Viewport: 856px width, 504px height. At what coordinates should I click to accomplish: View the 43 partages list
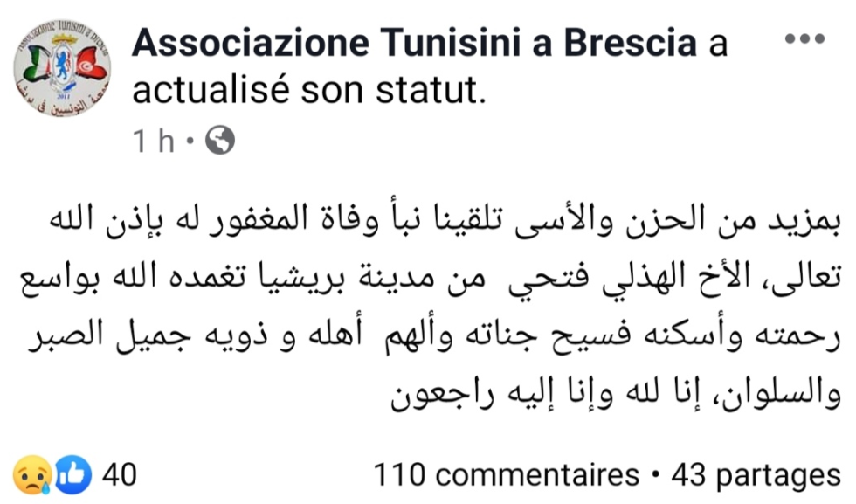[x=756, y=474]
